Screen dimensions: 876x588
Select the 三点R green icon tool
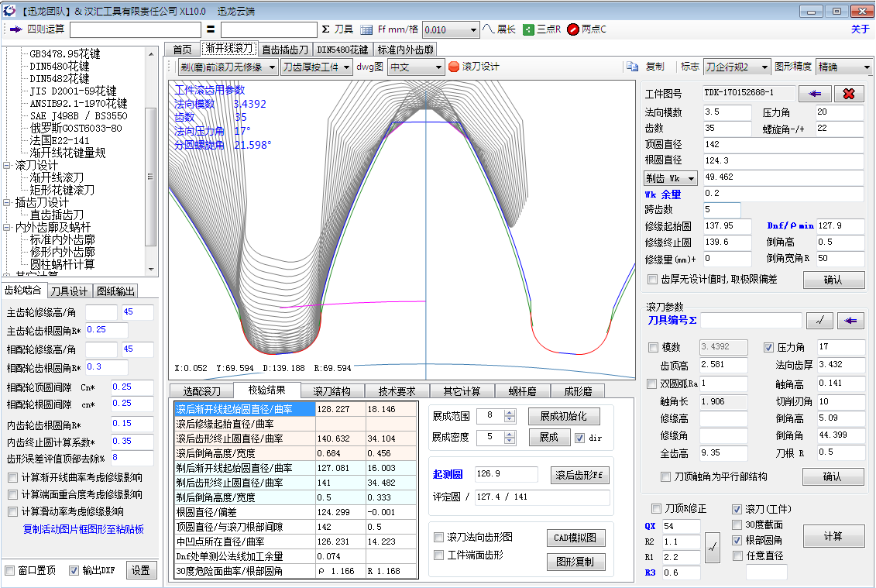click(x=528, y=29)
